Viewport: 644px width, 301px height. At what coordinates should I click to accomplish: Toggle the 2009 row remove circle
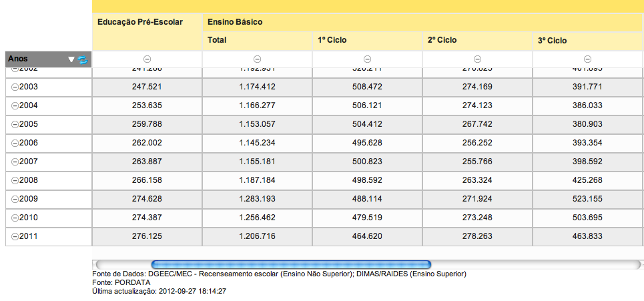(15, 199)
